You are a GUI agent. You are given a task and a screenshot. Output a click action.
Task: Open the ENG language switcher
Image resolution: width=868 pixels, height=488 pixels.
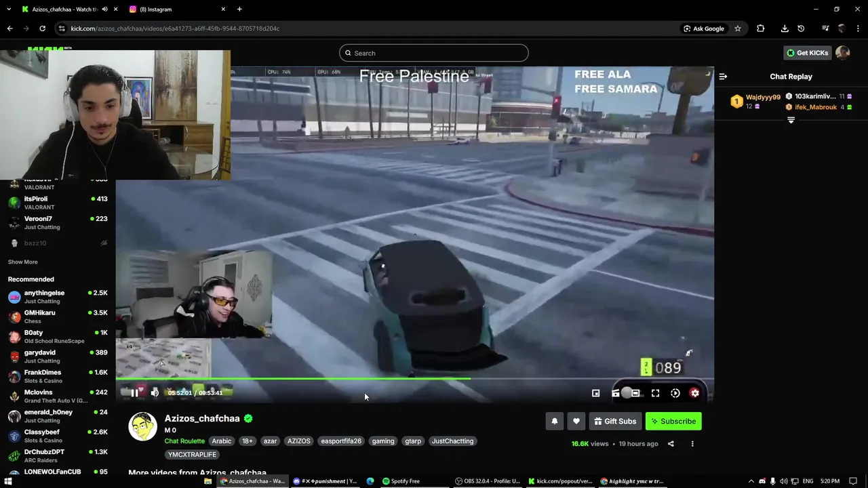pyautogui.click(x=808, y=481)
